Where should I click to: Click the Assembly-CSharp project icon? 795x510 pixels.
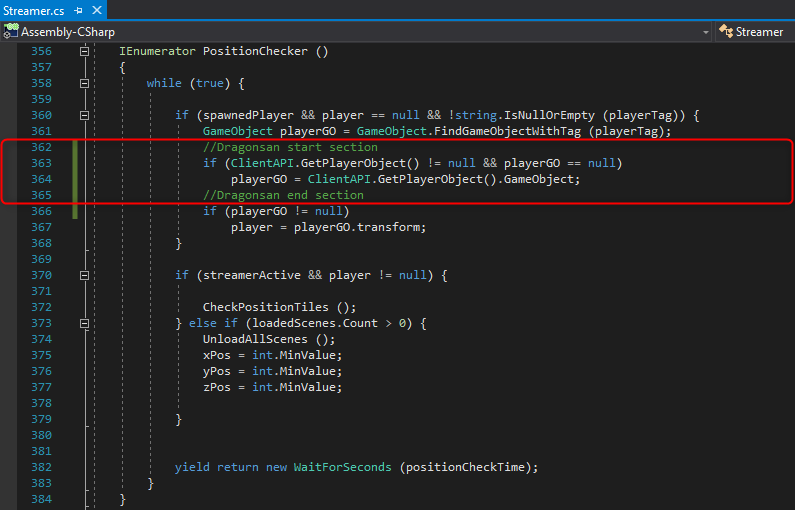[11, 32]
